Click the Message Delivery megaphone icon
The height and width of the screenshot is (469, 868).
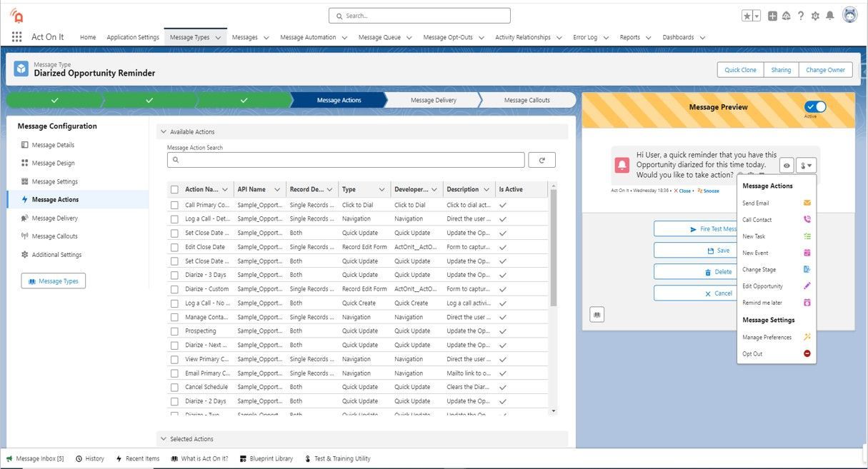click(25, 218)
